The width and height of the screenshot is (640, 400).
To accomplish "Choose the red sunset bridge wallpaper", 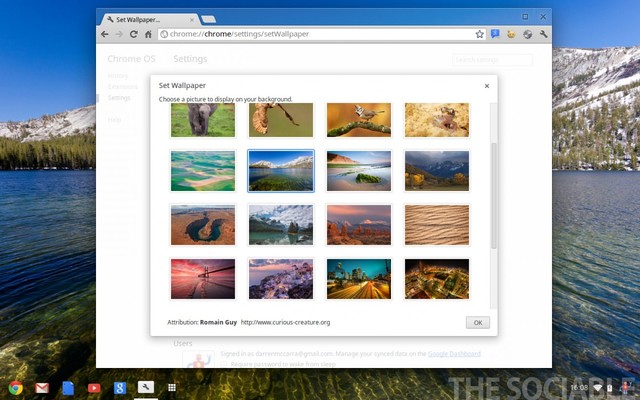I will (x=203, y=279).
